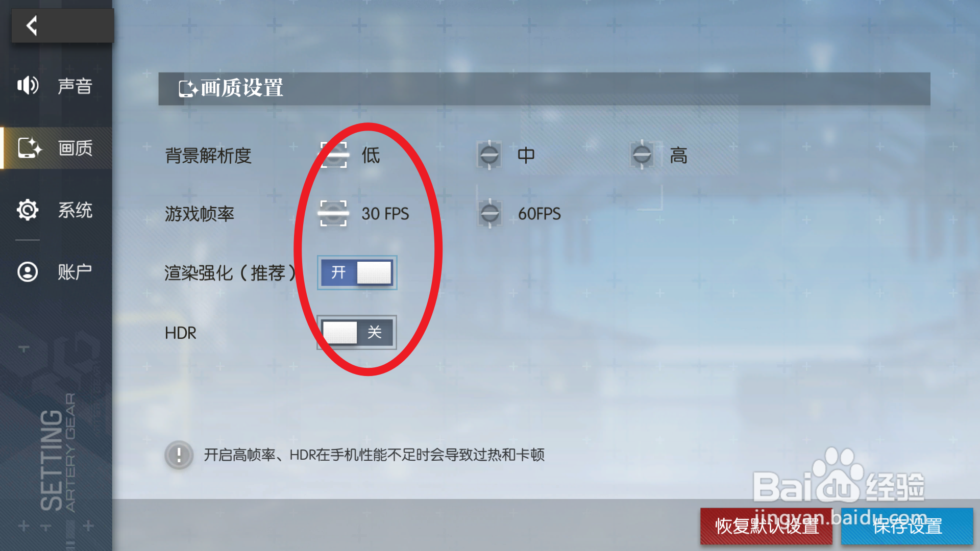
Task: Go back using the arrow icon
Action: (x=32, y=26)
